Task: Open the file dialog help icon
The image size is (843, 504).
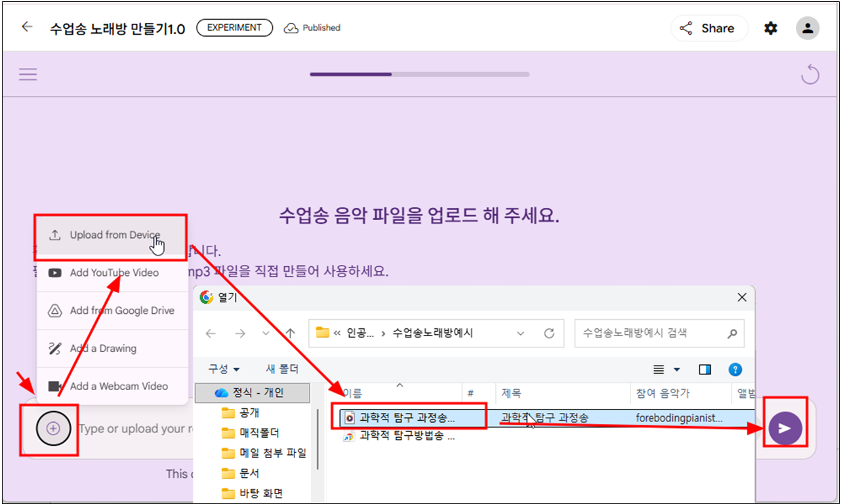Action: coord(735,370)
